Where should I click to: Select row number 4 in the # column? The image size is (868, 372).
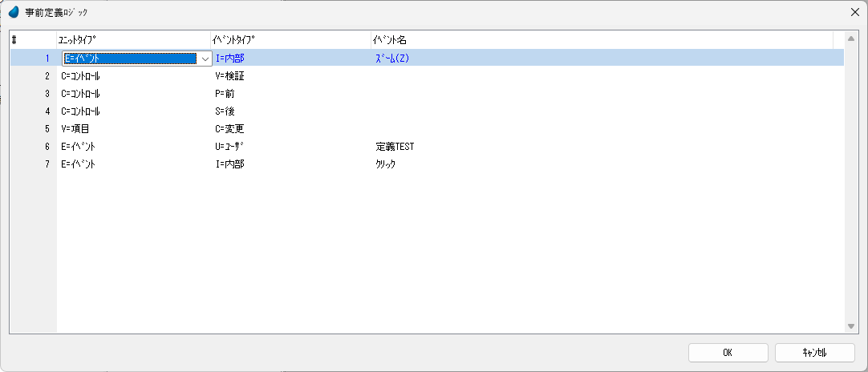point(47,111)
